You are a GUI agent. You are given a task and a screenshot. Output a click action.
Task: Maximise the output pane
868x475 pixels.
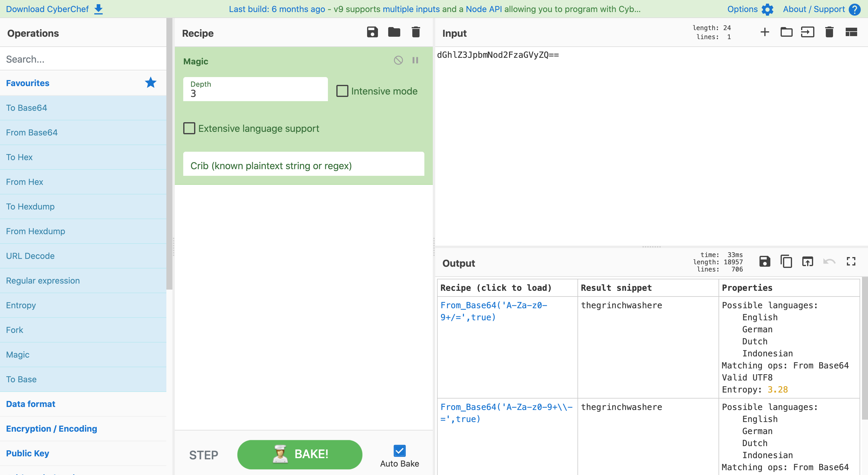tap(851, 262)
